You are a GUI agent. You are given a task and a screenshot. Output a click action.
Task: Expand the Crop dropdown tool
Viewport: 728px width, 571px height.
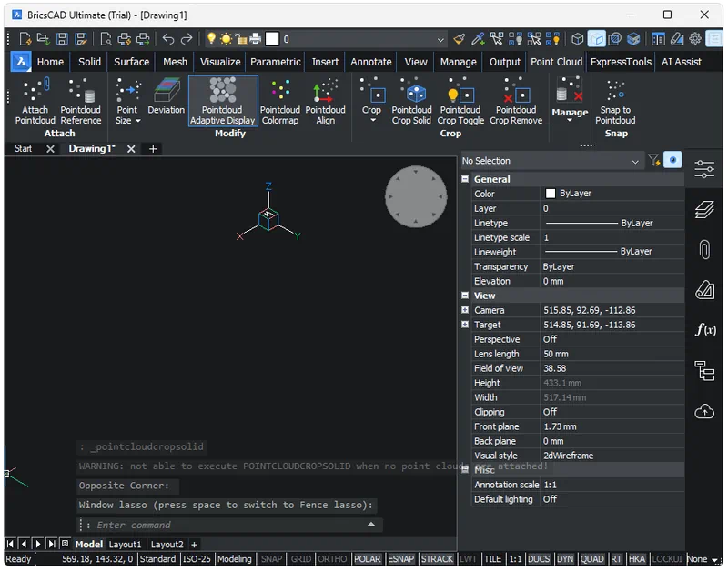point(371,102)
